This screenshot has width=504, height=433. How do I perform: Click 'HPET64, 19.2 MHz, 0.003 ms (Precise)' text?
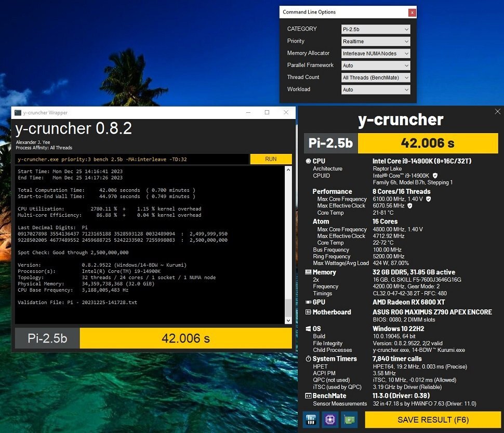(x=420, y=366)
